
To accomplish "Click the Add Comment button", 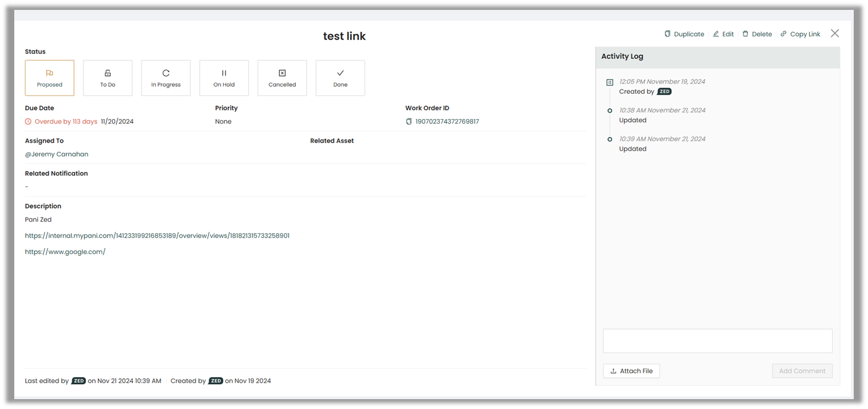I will [802, 371].
